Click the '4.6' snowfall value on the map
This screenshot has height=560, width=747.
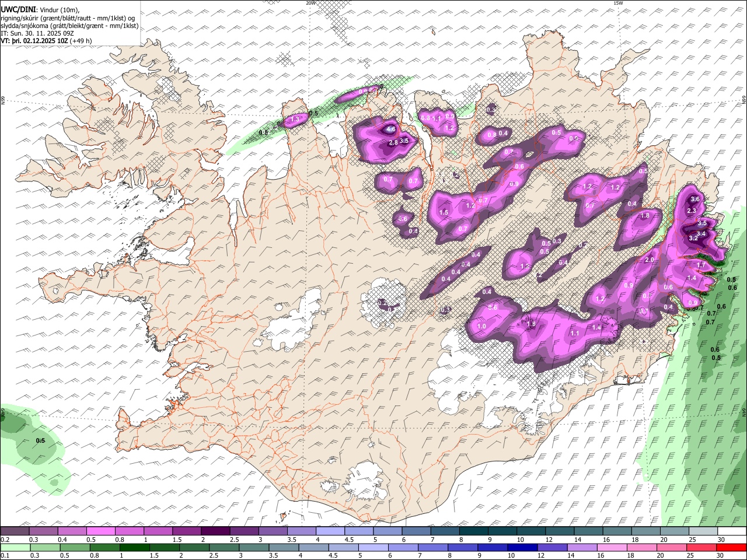(391, 129)
